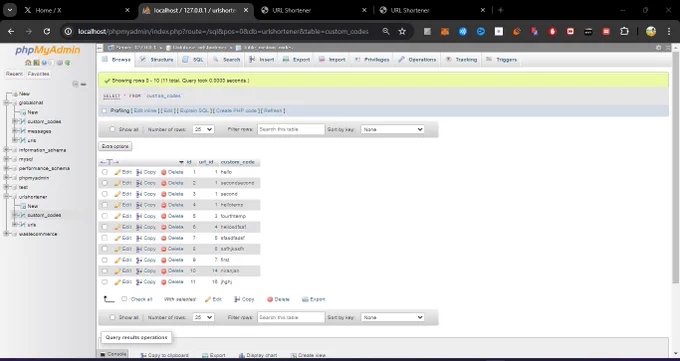Tick the Check all checkbox
The image size is (680, 361).
pyautogui.click(x=124, y=299)
